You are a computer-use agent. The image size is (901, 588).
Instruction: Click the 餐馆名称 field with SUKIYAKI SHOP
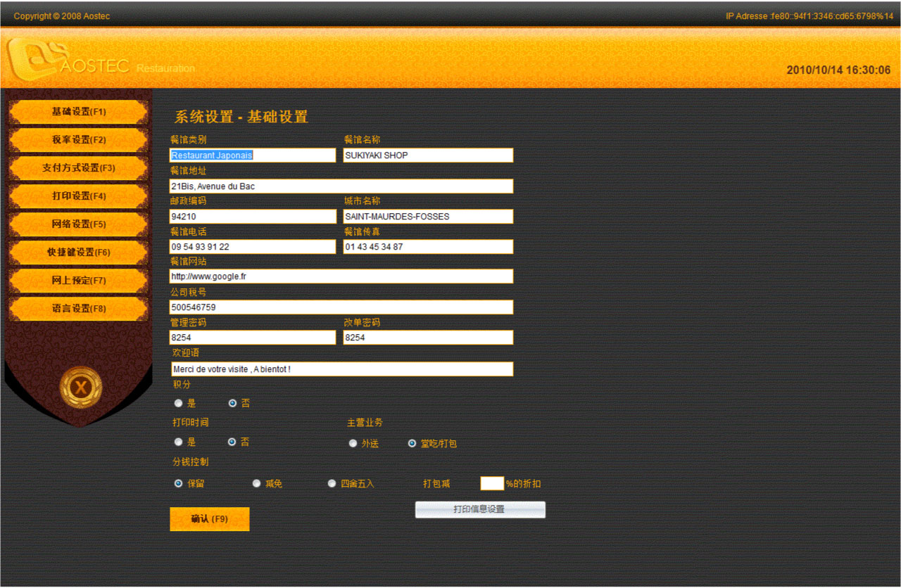coord(428,155)
